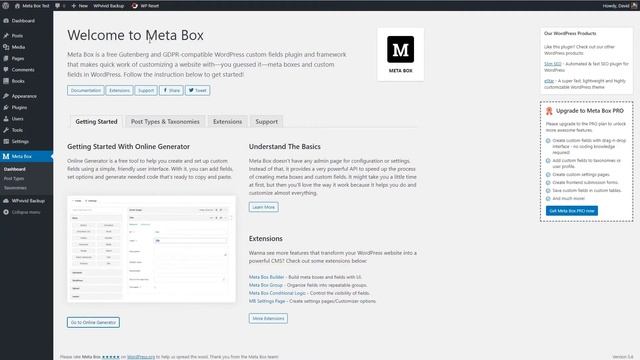Open Taxonomies submenu item
The image size is (640, 360).
15,188
